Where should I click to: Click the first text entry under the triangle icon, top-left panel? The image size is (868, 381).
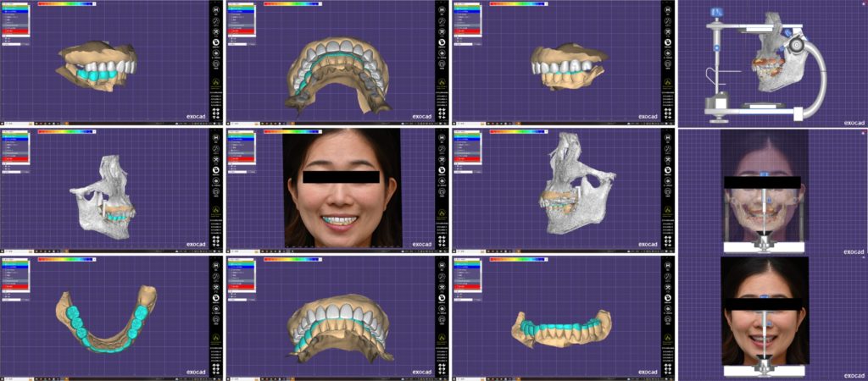217,91
